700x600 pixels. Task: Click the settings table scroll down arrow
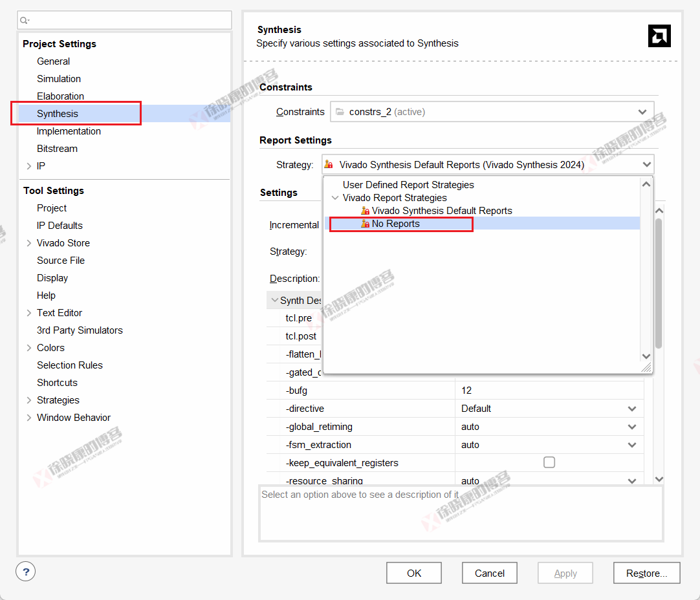tap(659, 479)
